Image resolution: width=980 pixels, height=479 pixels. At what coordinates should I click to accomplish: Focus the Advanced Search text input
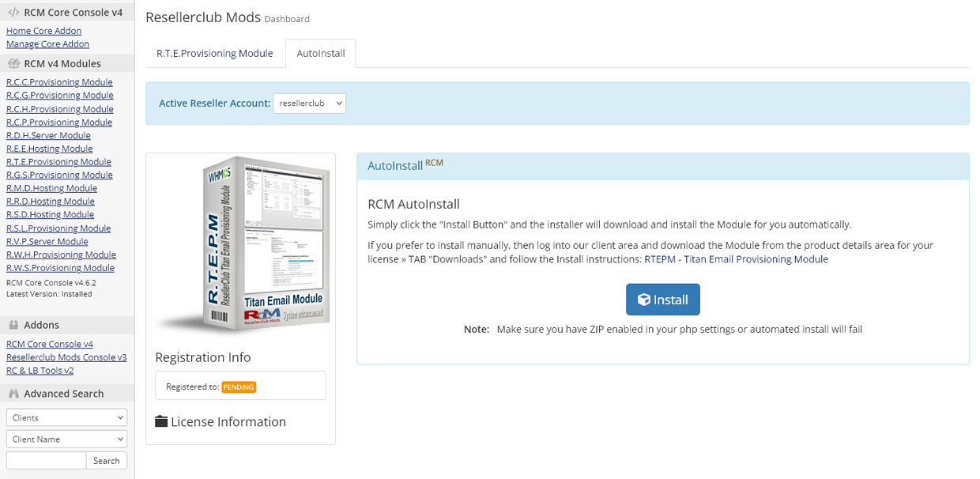(46, 460)
